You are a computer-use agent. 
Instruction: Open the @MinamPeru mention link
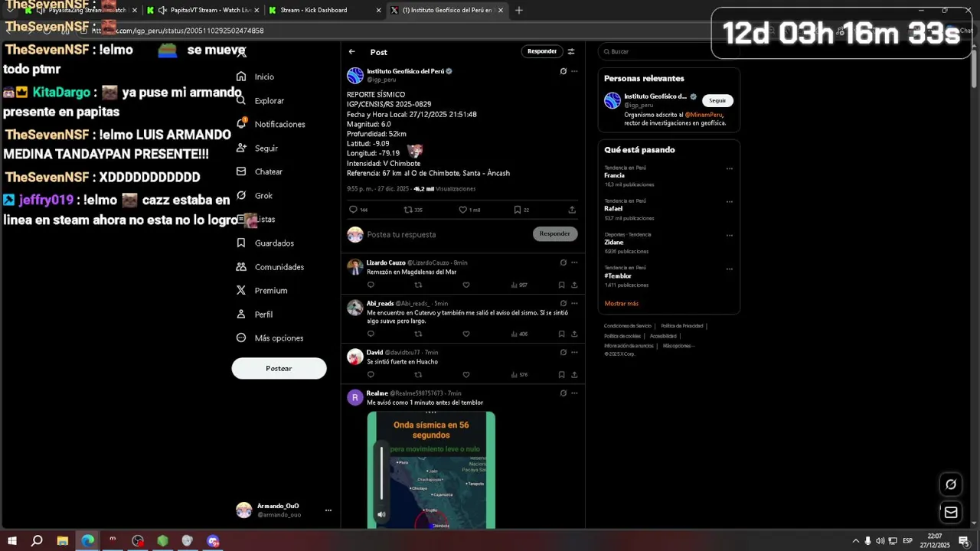pos(704,115)
